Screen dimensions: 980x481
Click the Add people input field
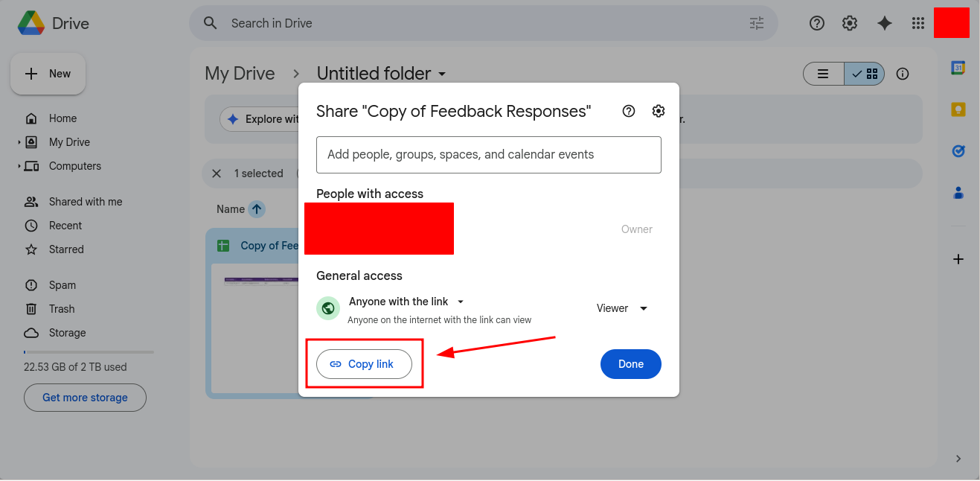coord(489,155)
